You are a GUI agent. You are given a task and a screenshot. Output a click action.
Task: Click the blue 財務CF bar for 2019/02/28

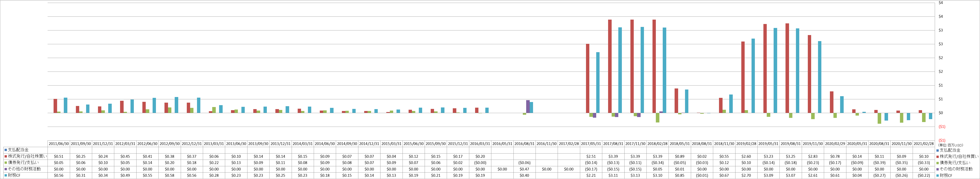click(753, 76)
